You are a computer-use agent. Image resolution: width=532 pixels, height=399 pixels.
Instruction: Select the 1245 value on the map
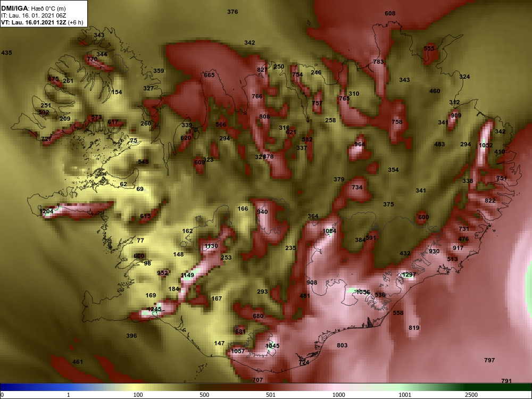tap(155, 309)
